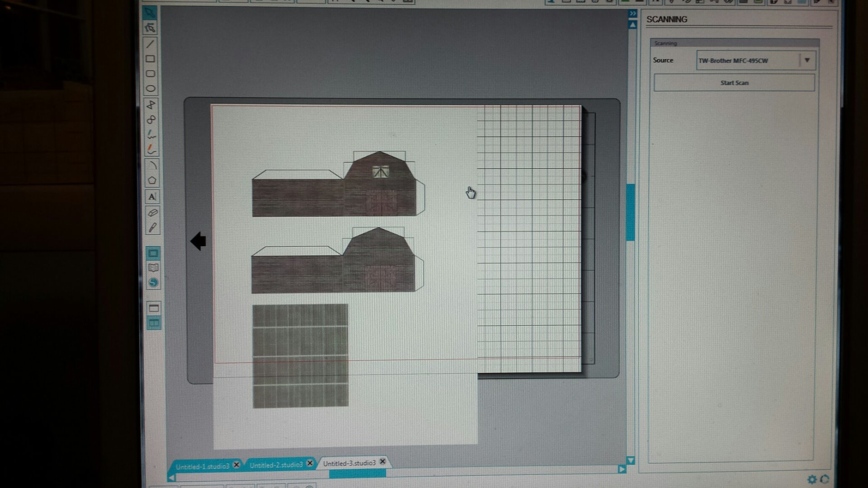Open preferences gear icon at bottom right
868x488 pixels.
pos(812,479)
